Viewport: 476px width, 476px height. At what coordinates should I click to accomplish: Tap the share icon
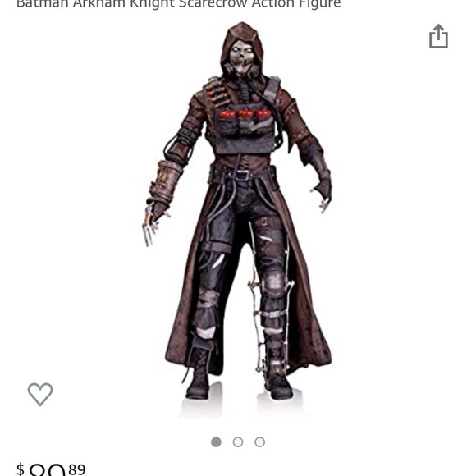438,36
